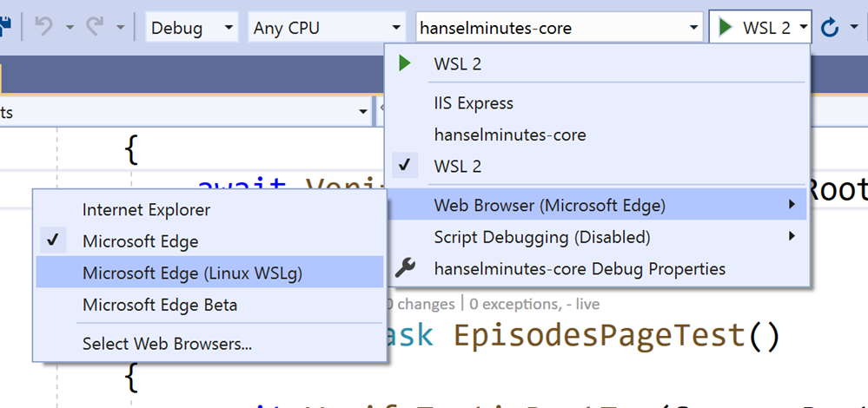Click the Undo arrow icon
Screen dimensions: 868x408
tap(43, 27)
